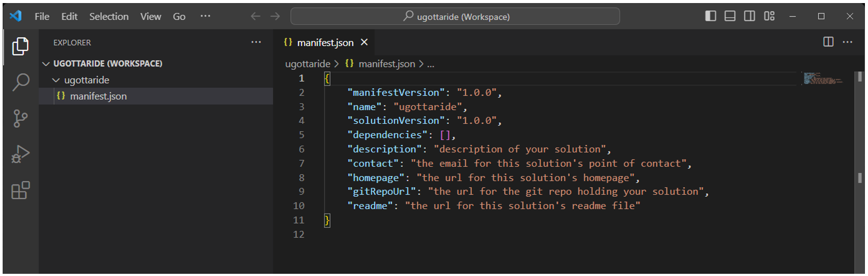868x276 pixels.
Task: Open Customize Layout icon in title bar
Action: pos(769,16)
